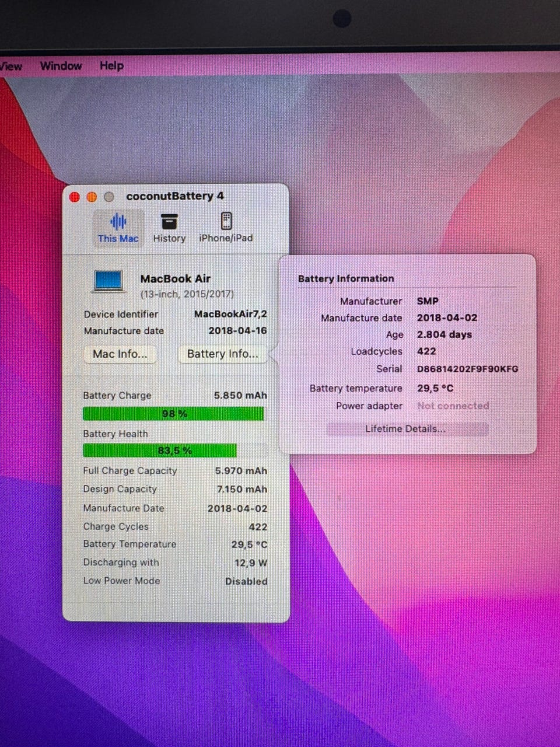Screen dimensions: 560x747
Task: Click the Full Charge Capacity 5.970 mAh
Action: click(x=241, y=470)
